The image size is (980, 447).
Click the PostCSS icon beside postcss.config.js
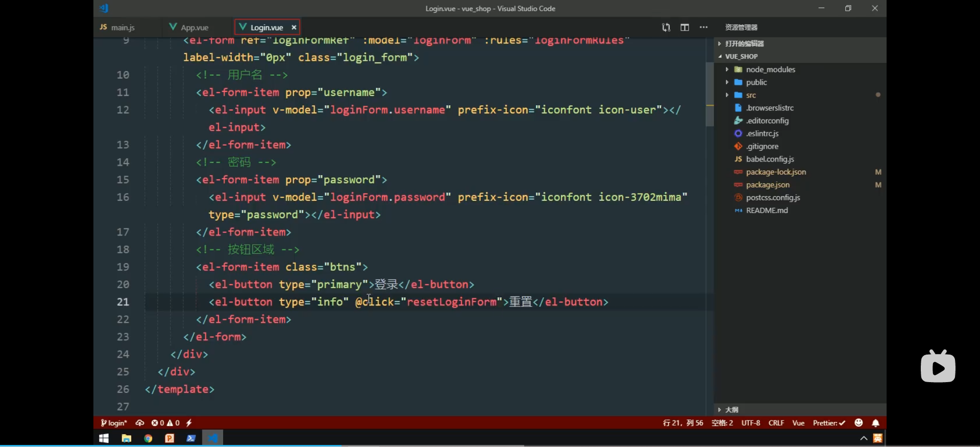(x=738, y=197)
